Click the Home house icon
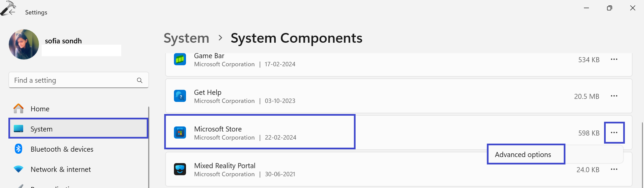 click(x=18, y=109)
